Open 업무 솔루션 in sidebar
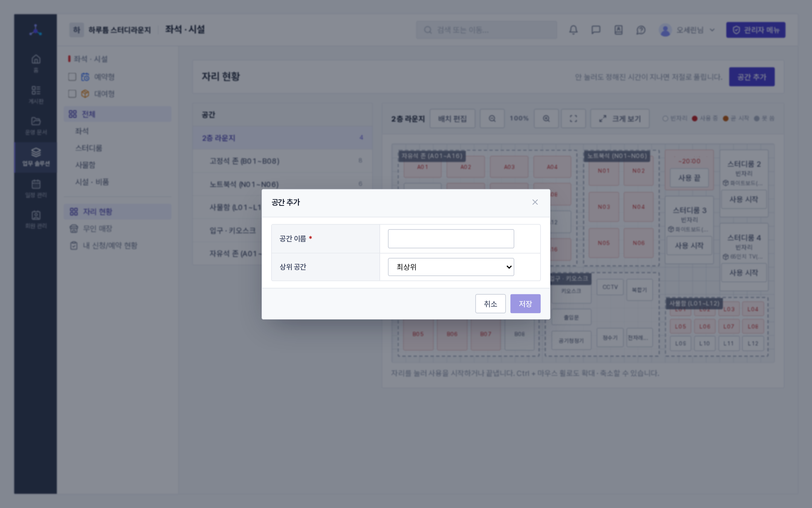 coord(36,157)
